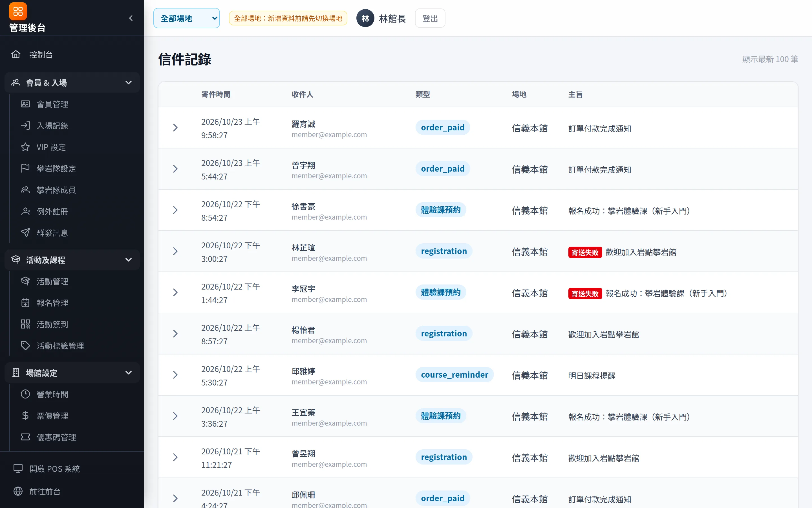The width and height of the screenshot is (812, 508).
Task: Expand the 邱雅婷 course_reminder row
Action: (x=175, y=375)
